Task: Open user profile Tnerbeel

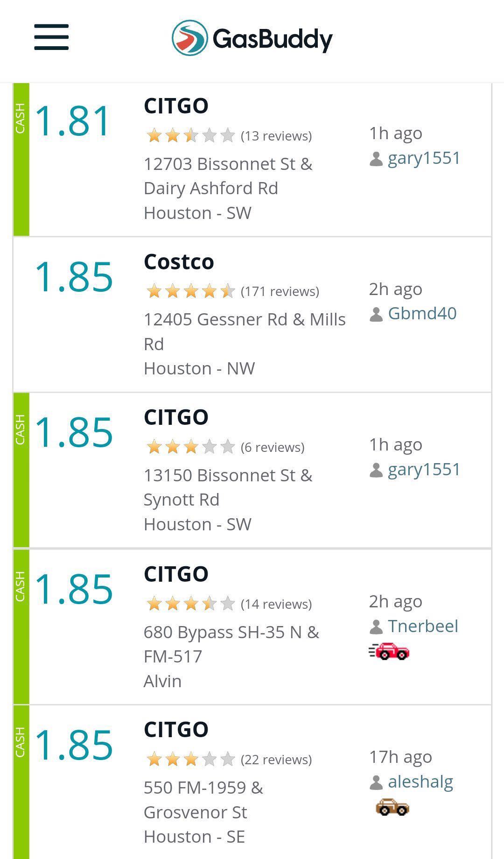Action: [423, 626]
